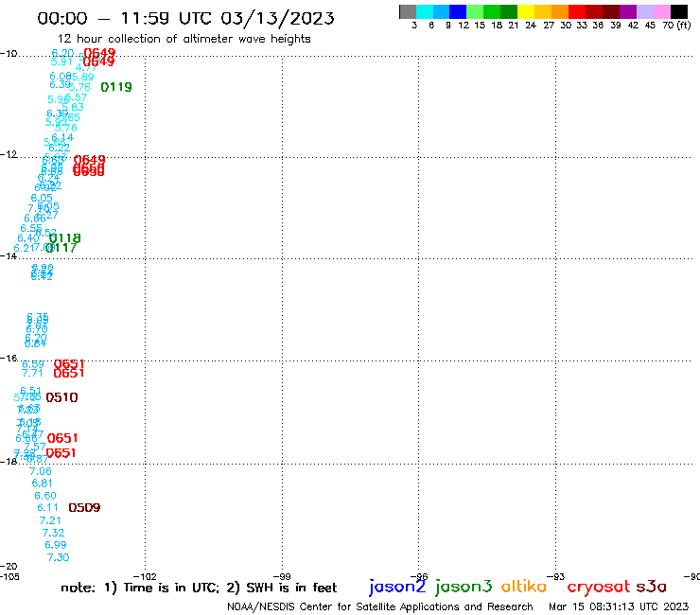Click the 7.21 wave height value
The width and height of the screenshot is (700, 615).
[x=50, y=520]
